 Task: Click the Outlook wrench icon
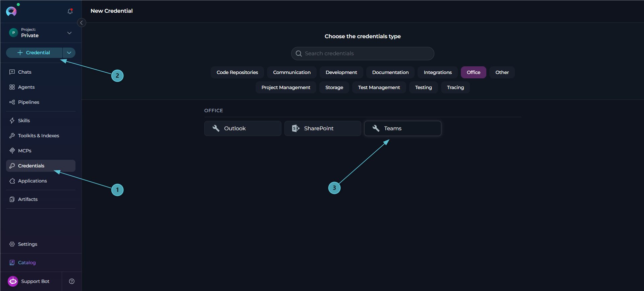click(216, 128)
